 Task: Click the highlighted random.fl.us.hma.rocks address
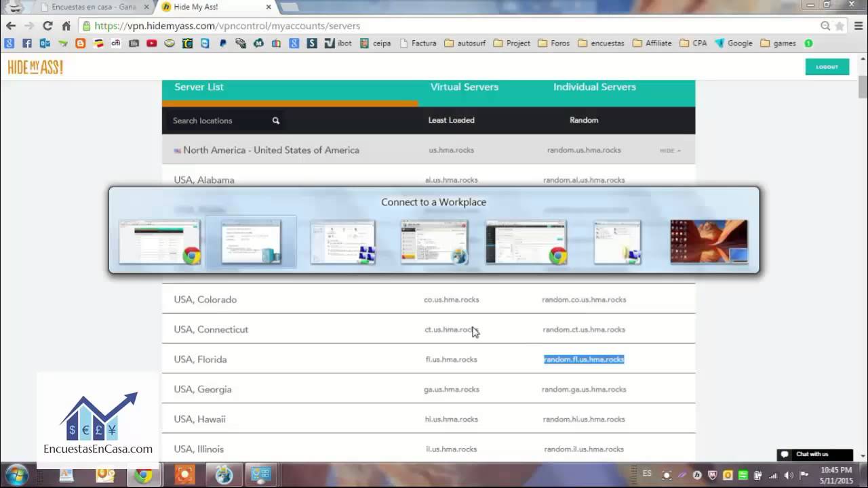584,359
